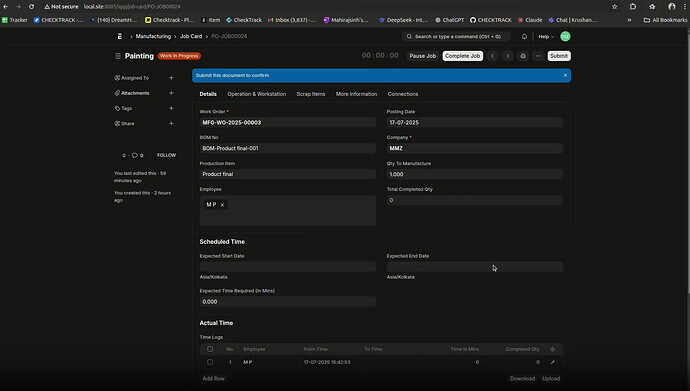
Task: Click the Complete Job button
Action: [462, 56]
